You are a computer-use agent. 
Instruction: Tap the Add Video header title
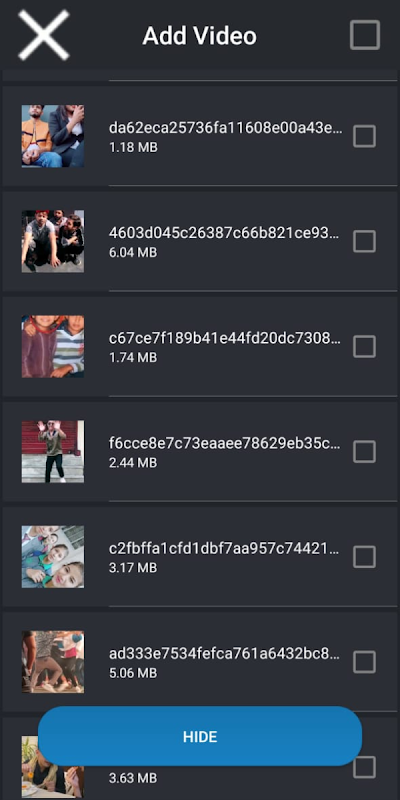click(x=199, y=36)
